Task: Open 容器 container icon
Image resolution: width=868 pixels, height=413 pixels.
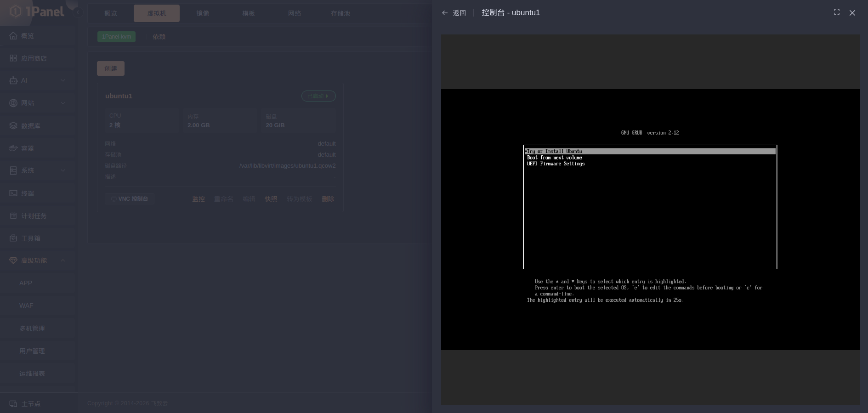Action: tap(13, 148)
